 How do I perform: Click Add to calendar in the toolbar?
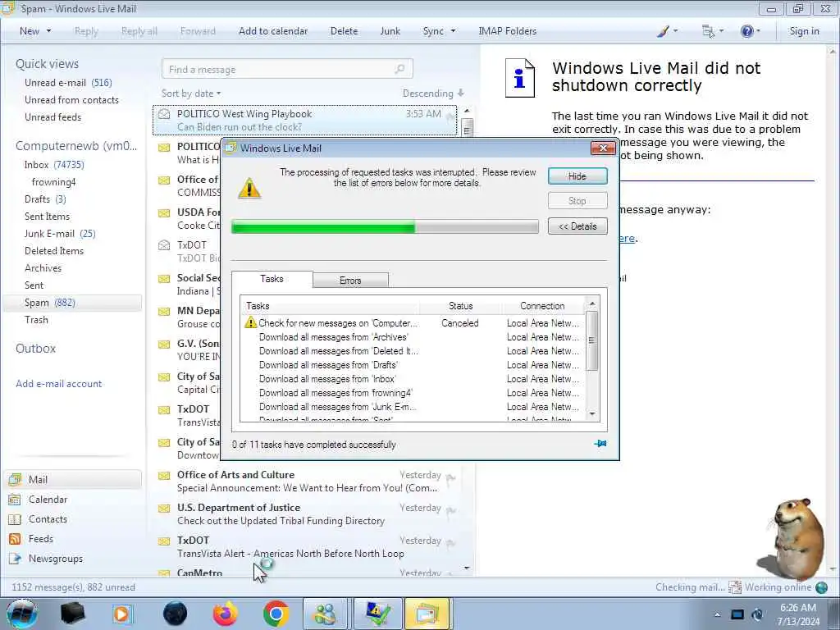point(273,31)
